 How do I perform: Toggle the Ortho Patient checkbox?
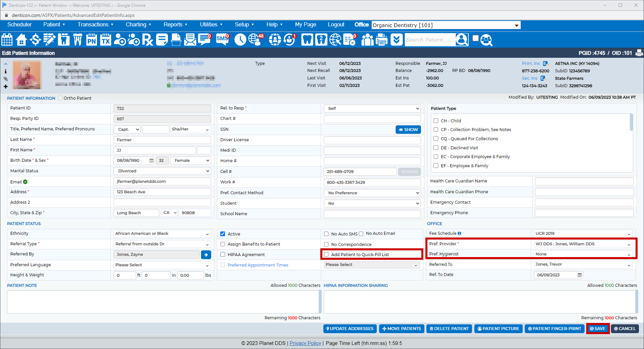(60, 98)
